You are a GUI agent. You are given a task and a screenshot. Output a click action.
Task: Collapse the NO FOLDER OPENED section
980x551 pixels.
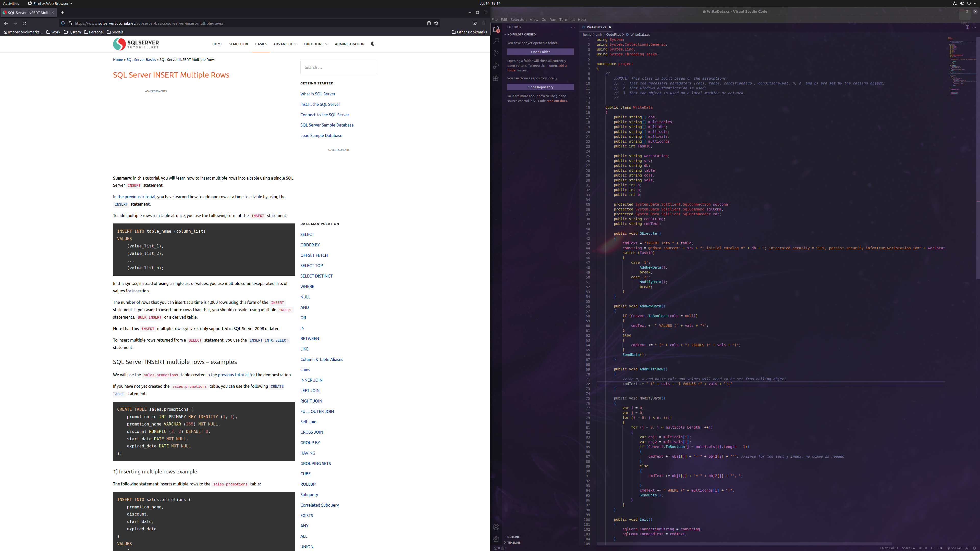click(x=540, y=34)
